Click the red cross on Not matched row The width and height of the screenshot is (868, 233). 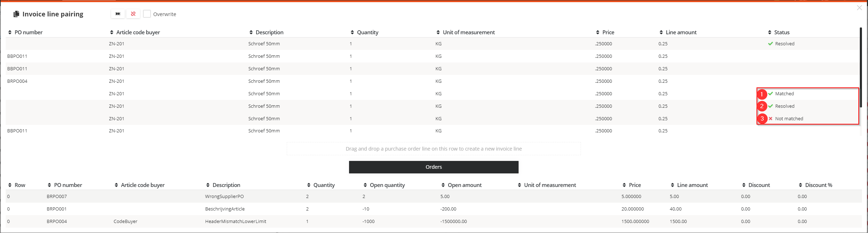(x=770, y=118)
